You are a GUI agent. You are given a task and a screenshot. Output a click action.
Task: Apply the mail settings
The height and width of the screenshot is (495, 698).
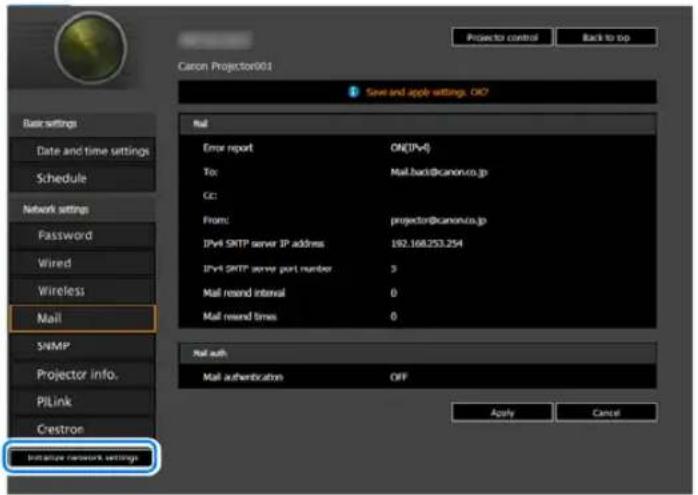[x=502, y=413]
